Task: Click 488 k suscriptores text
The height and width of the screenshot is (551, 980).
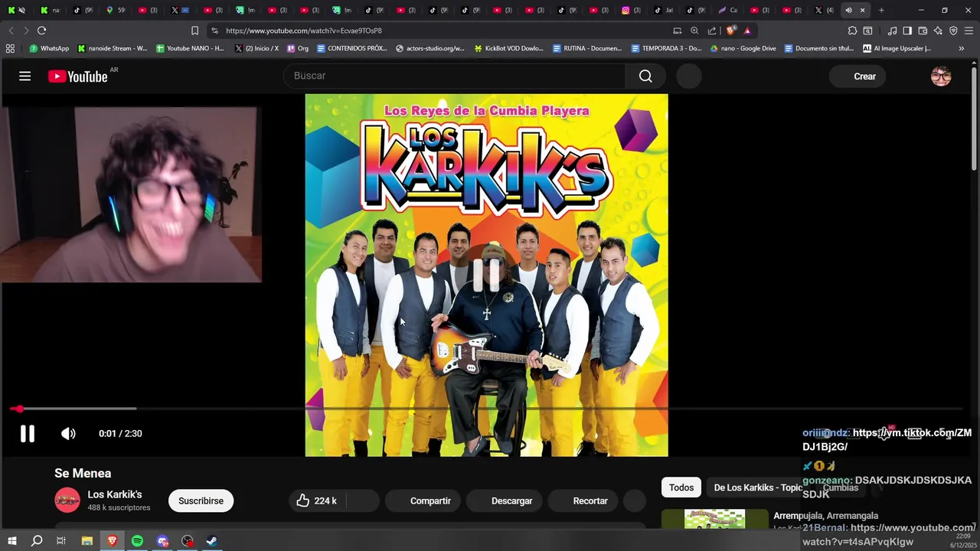Action: point(119,508)
